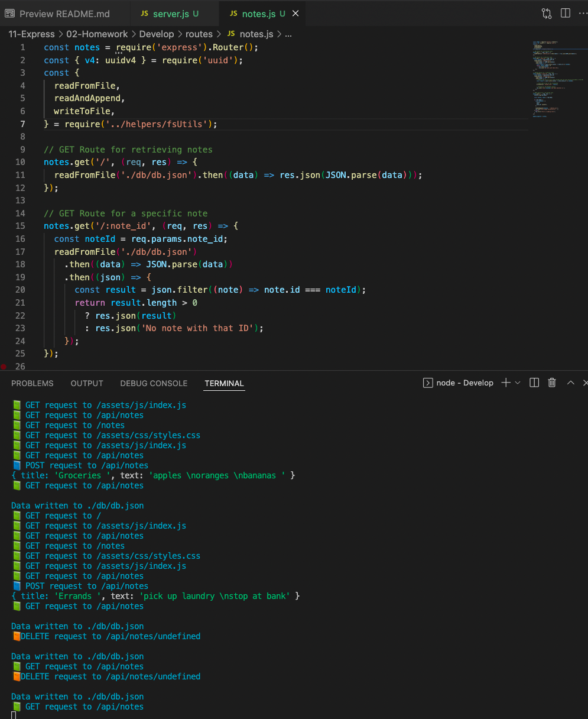Click first 'DELETE request to /api/notes/undefined' line
588x719 pixels.
106,636
